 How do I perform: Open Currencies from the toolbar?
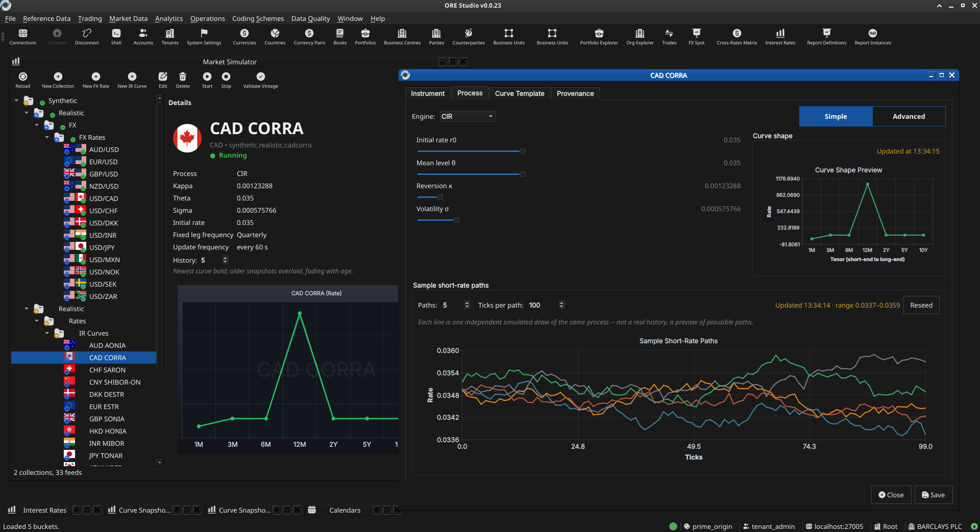click(x=244, y=37)
